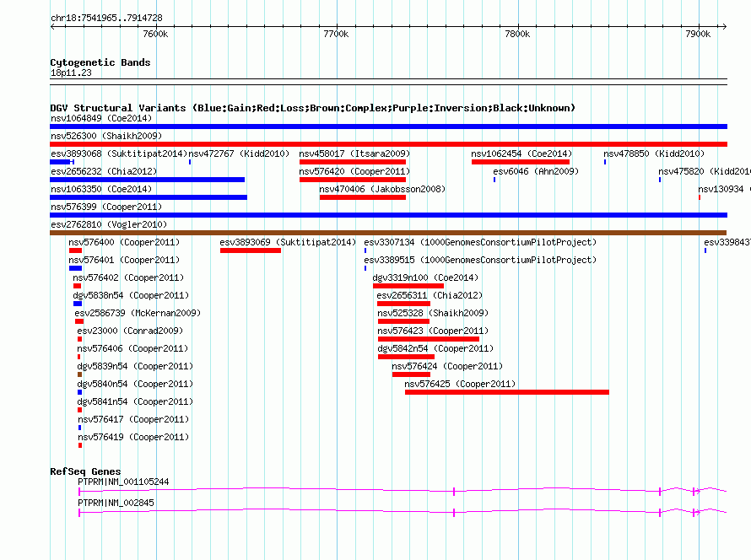Viewport: 751px width, 560px height.
Task: Click the PTPRM|NM_002845 gene label
Action: coord(116,503)
